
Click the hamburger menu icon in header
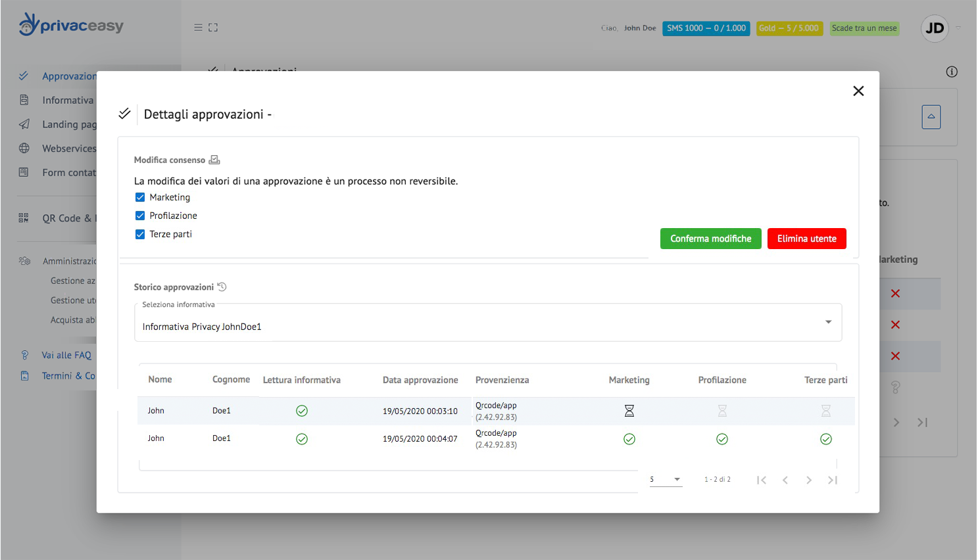pyautogui.click(x=198, y=28)
